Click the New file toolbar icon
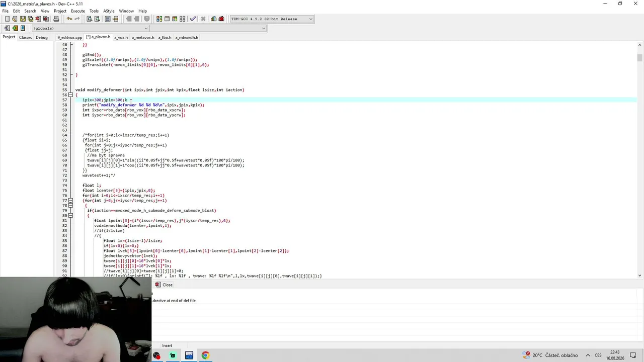Screen dimensions: 644x362 pyautogui.click(x=7, y=19)
